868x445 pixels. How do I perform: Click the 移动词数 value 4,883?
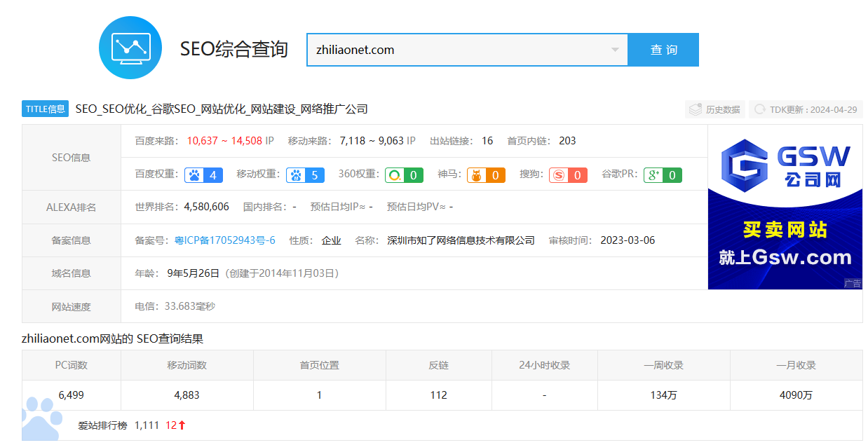pos(187,395)
